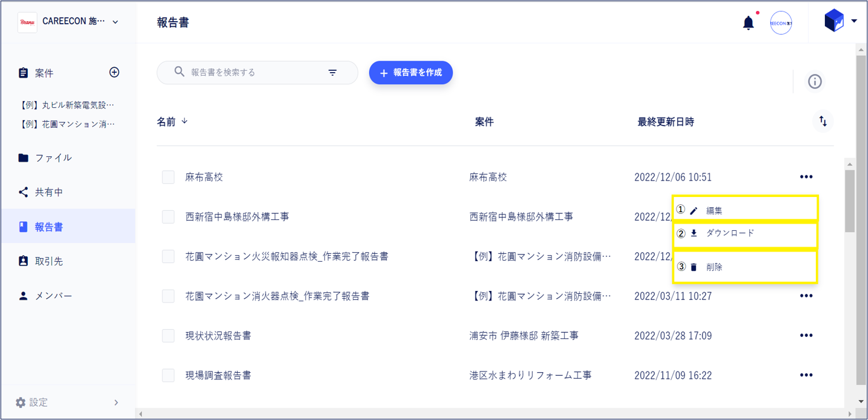Screen dimensions: 868x420
Task: Click the Branu company logo
Action: [x=27, y=22]
